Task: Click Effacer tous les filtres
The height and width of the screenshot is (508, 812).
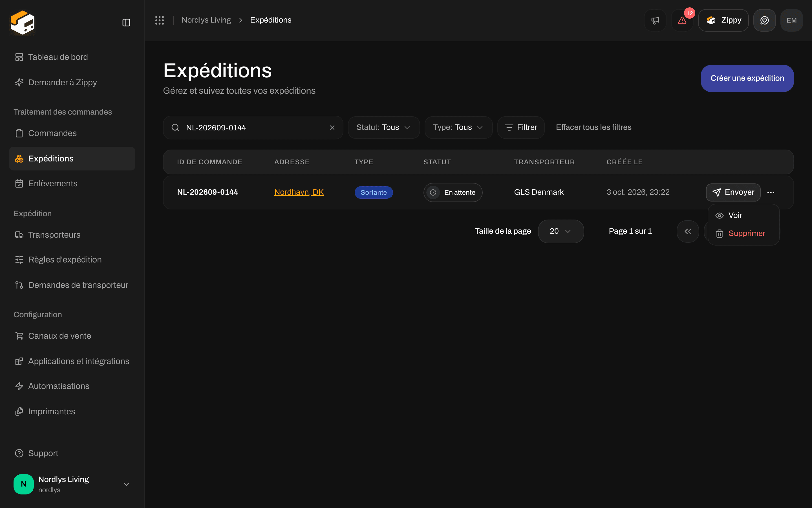Action: click(593, 127)
